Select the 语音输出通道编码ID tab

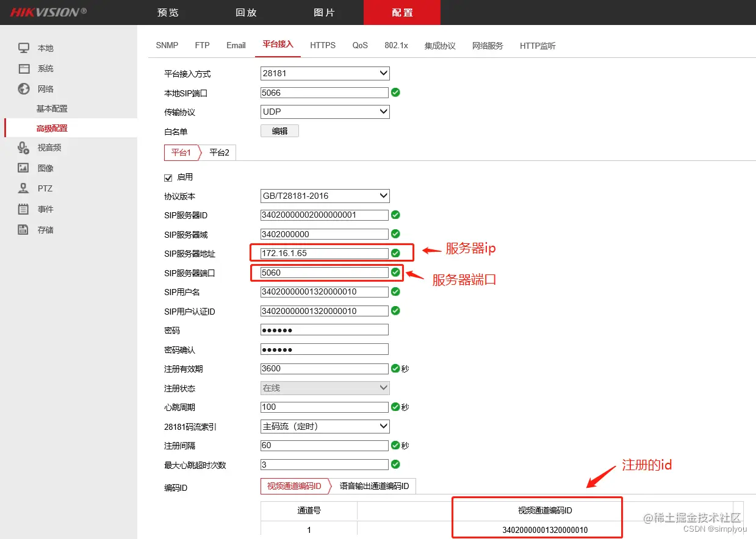[x=374, y=486]
